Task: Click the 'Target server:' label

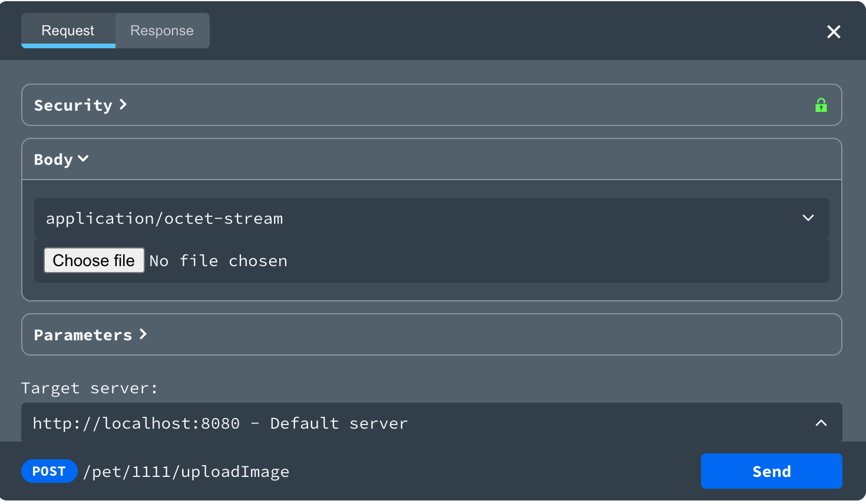Action: click(90, 388)
